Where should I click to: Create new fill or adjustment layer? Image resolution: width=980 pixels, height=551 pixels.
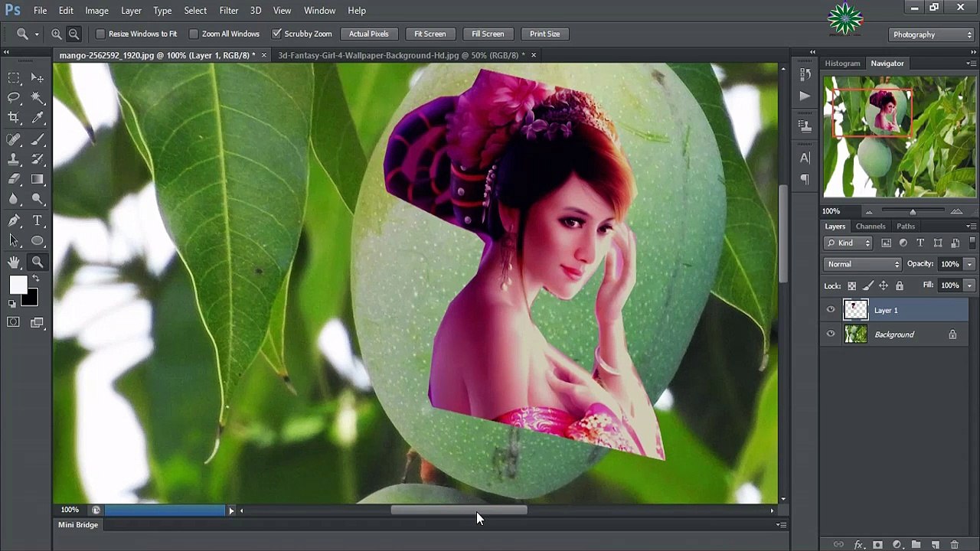point(897,545)
